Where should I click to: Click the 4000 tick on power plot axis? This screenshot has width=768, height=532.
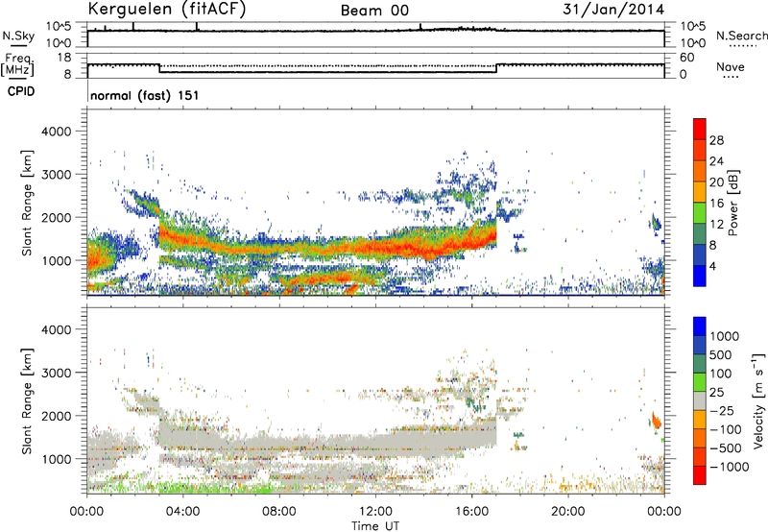tap(56, 132)
